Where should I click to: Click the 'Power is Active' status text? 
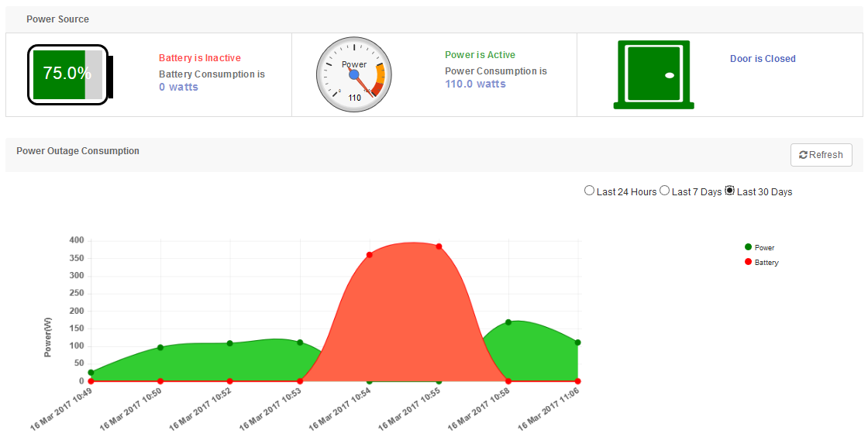480,55
